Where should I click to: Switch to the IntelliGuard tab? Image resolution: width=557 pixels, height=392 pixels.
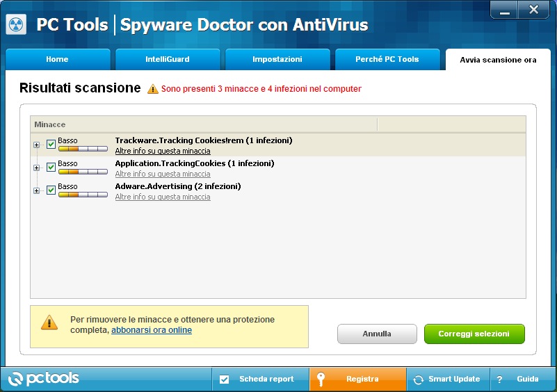tap(168, 60)
